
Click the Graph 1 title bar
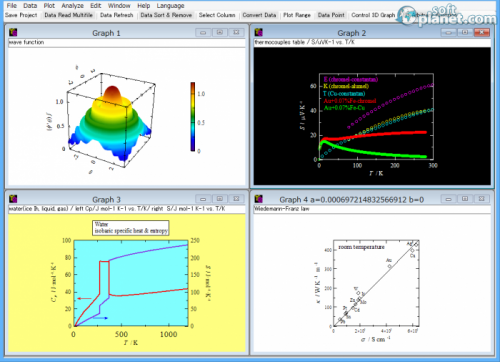[x=106, y=33]
